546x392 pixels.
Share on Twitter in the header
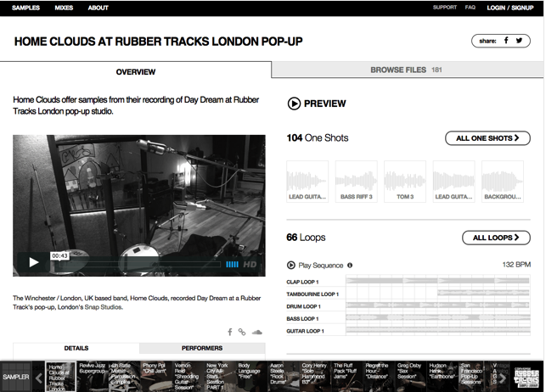point(520,40)
